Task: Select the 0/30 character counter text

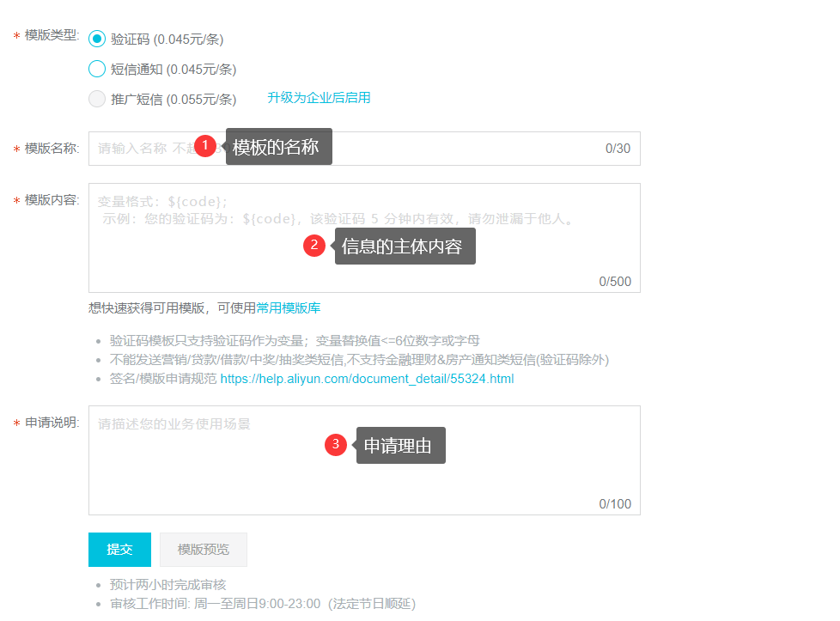Action: [618, 149]
